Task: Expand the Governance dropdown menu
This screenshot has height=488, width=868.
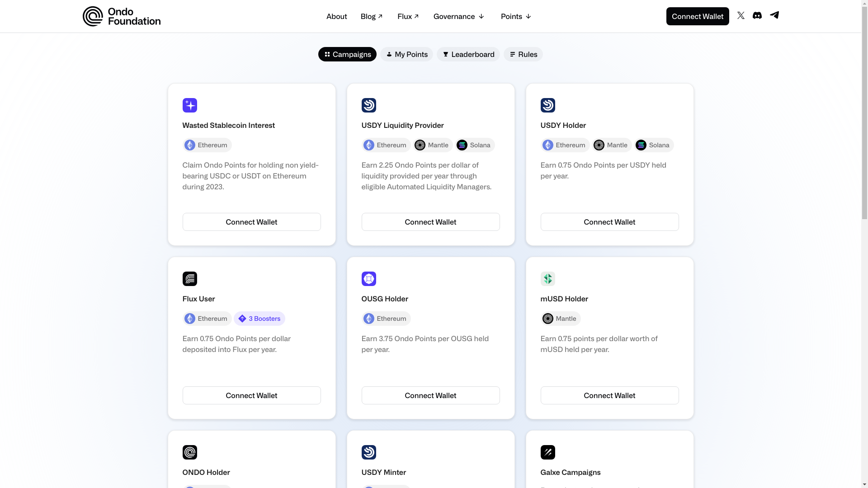Action: tap(459, 16)
